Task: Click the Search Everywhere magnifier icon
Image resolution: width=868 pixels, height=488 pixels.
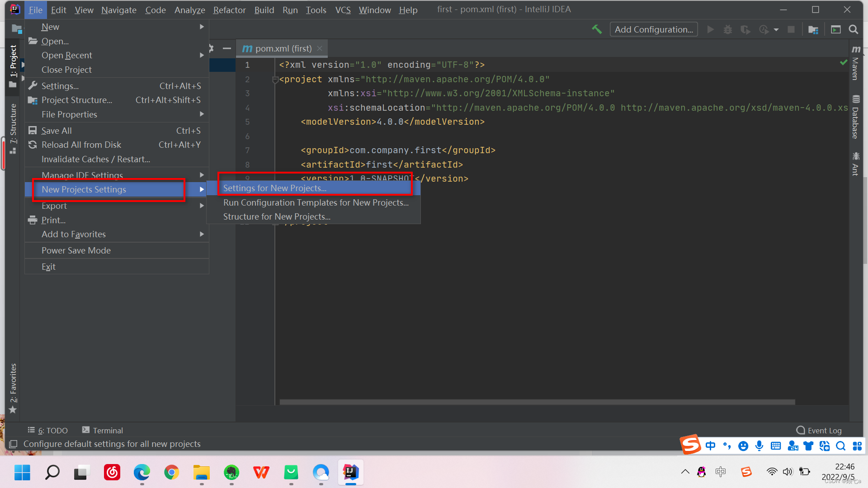Action: (853, 29)
